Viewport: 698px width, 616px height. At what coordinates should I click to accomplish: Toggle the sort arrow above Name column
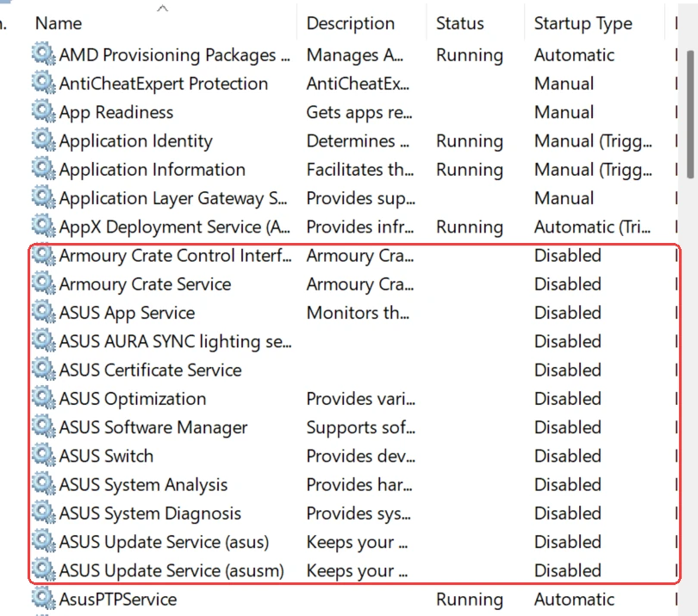(x=163, y=8)
